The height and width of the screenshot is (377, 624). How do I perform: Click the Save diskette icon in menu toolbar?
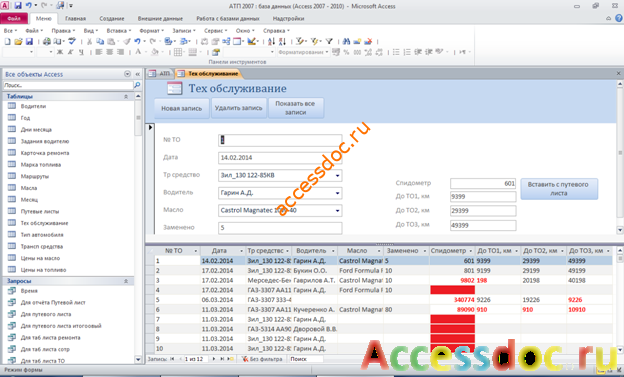pyautogui.click(x=29, y=41)
